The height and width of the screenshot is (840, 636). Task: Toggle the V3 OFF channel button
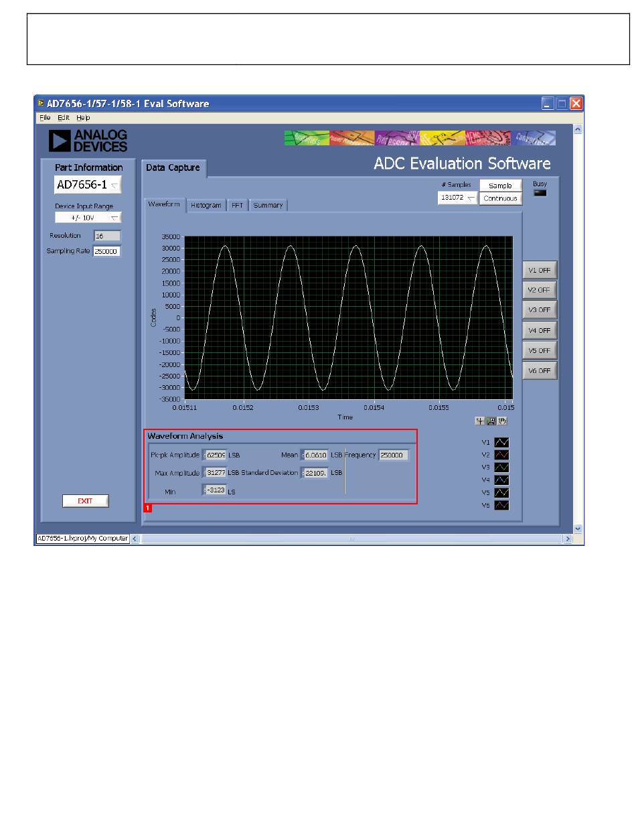tap(540, 310)
